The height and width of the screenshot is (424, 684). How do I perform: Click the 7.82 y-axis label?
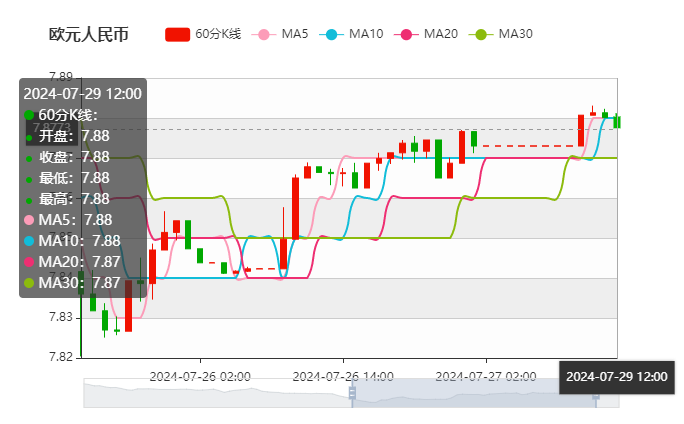[61, 357]
